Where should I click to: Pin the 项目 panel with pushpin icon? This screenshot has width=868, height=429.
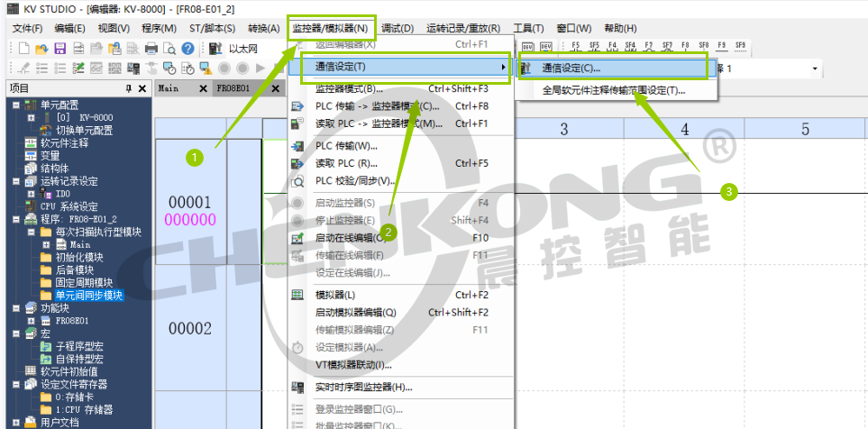[129, 88]
